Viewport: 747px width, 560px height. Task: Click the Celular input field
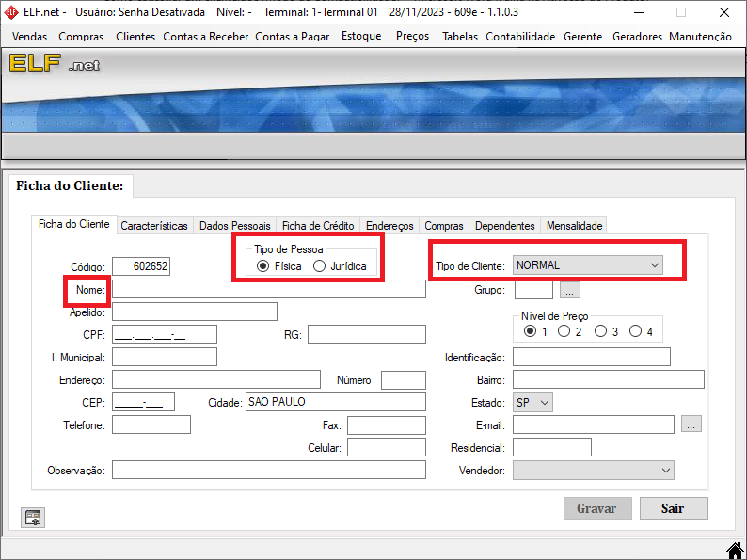click(x=387, y=447)
